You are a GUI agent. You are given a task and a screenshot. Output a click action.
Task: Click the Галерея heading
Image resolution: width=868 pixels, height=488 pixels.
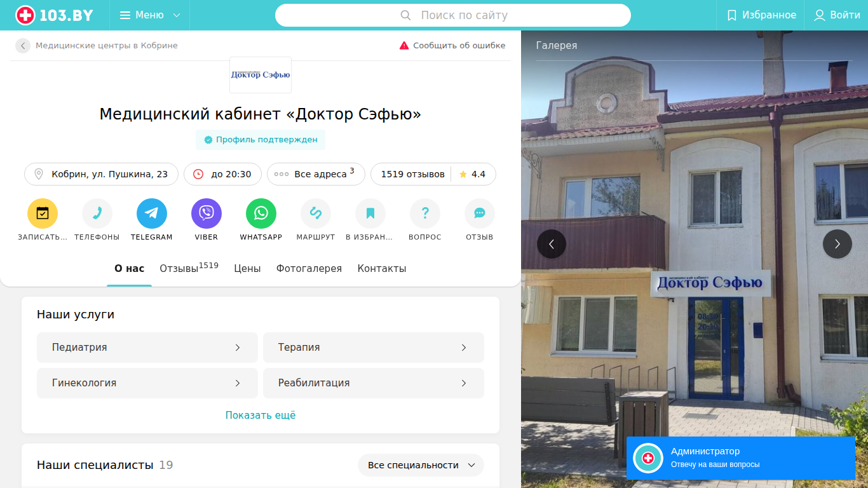coord(557,46)
